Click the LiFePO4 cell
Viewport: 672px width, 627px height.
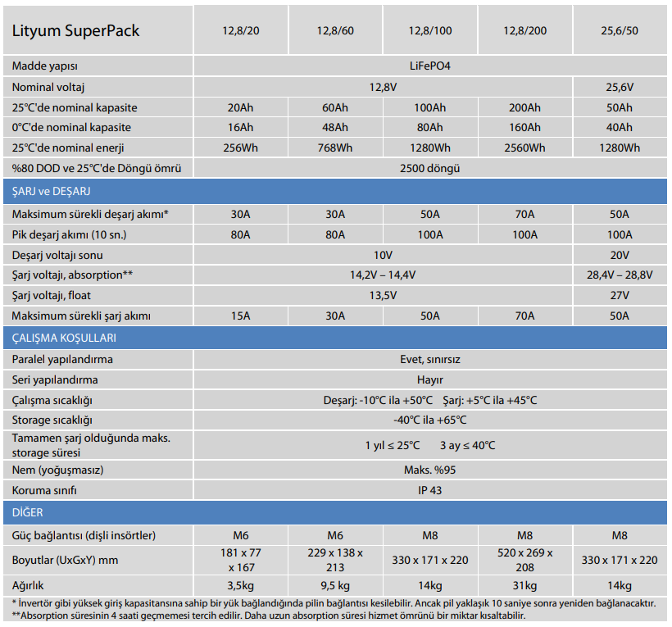coord(429,66)
